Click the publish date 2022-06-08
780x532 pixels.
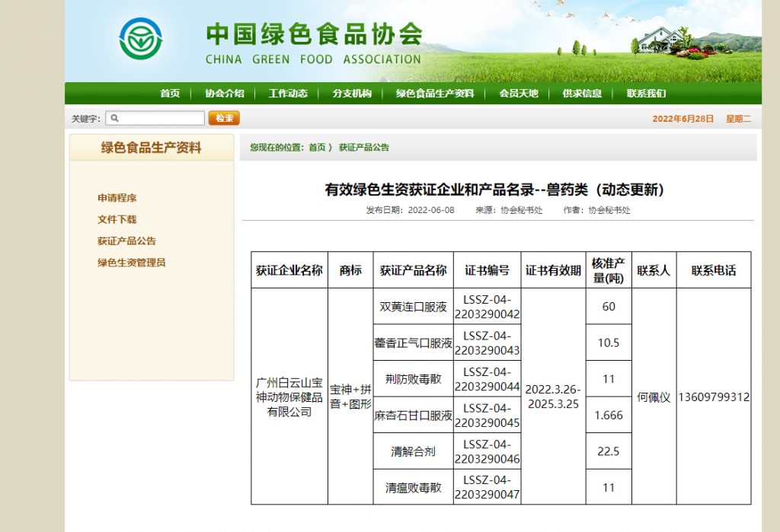pos(431,210)
